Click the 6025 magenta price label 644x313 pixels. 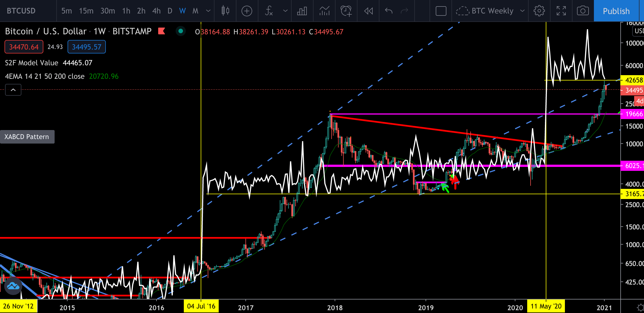pyautogui.click(x=632, y=166)
